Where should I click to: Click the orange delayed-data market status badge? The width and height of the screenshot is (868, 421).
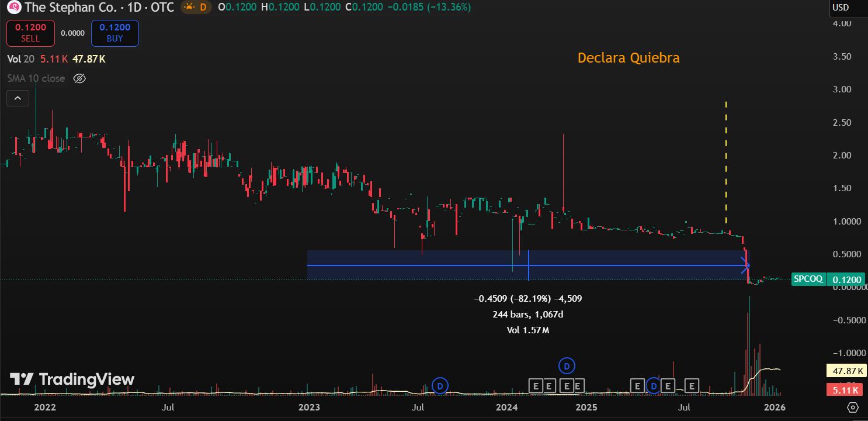click(x=196, y=7)
